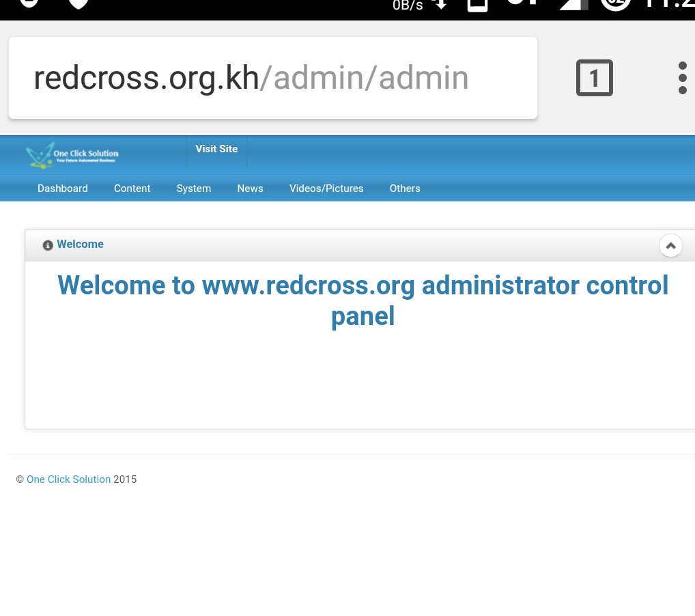Screen dimensions: 695x616
Task: Open the browser three-dot menu
Action: coord(682,77)
